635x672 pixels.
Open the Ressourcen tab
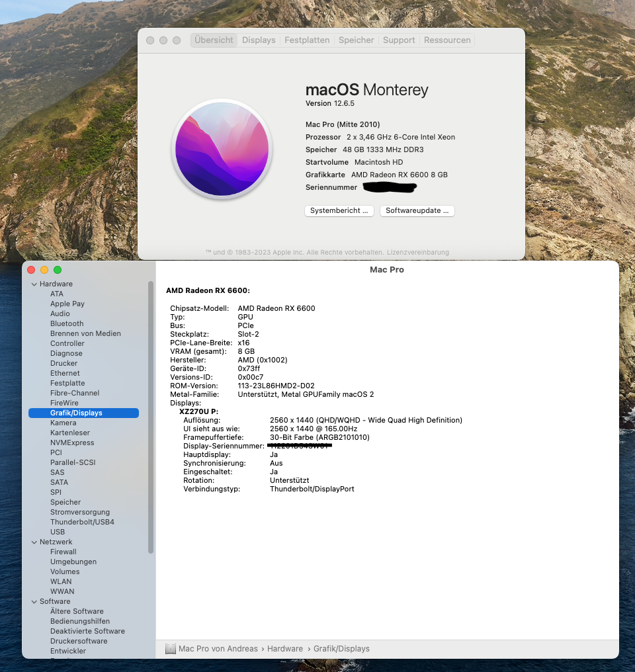click(447, 40)
